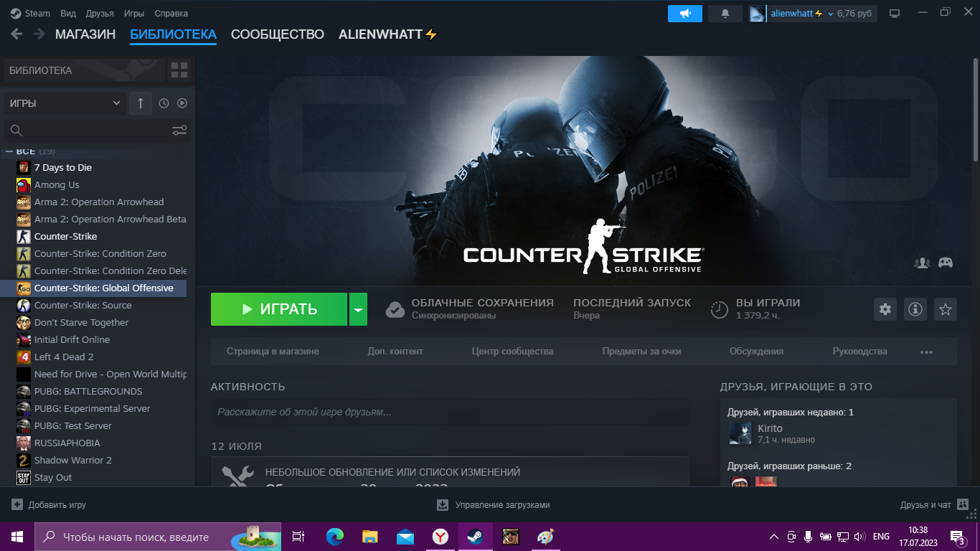
Task: Open Mail app from taskbar
Action: pyautogui.click(x=405, y=536)
